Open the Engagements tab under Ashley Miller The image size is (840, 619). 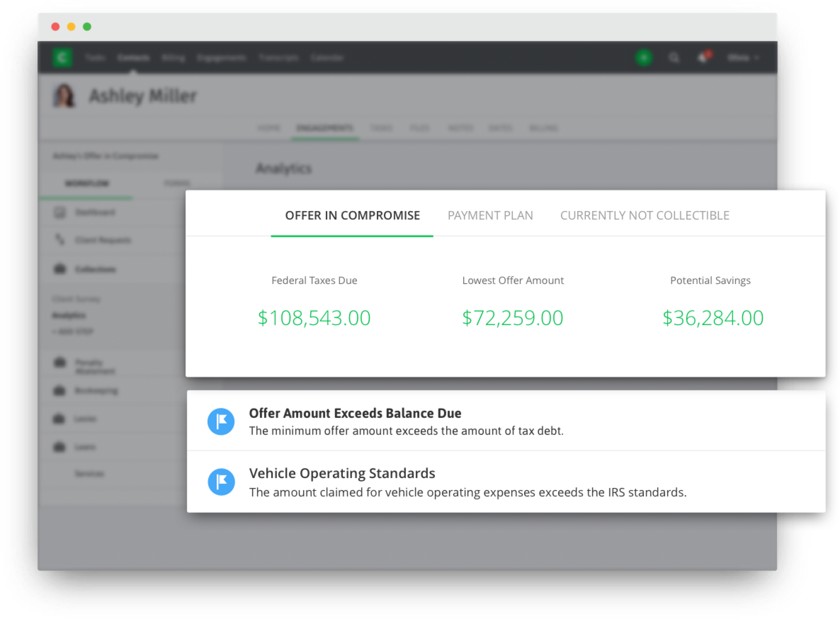click(x=324, y=128)
